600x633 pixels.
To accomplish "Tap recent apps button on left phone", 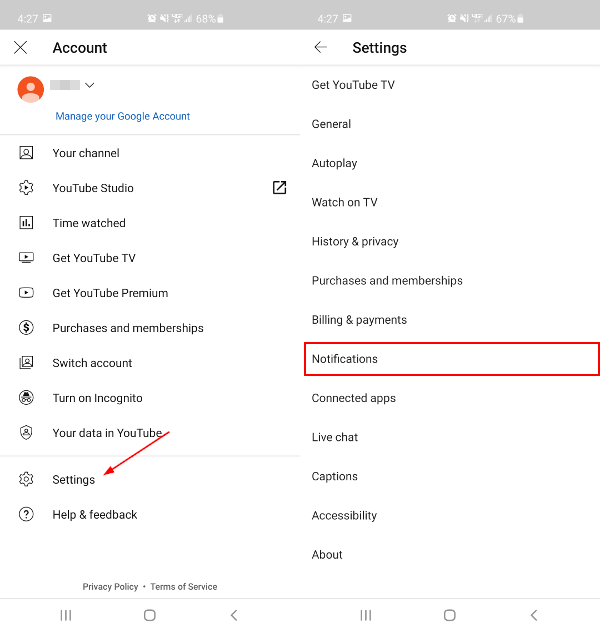I will [66, 615].
